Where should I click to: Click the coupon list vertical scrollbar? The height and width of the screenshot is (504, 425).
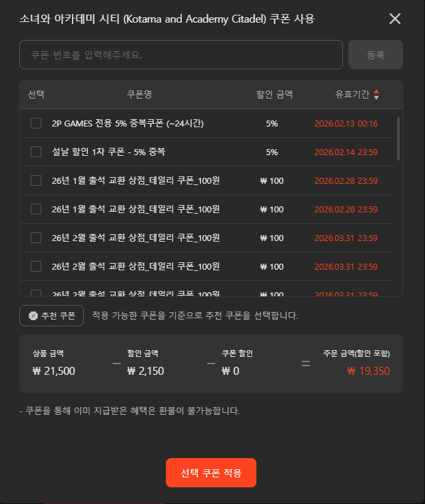click(398, 138)
